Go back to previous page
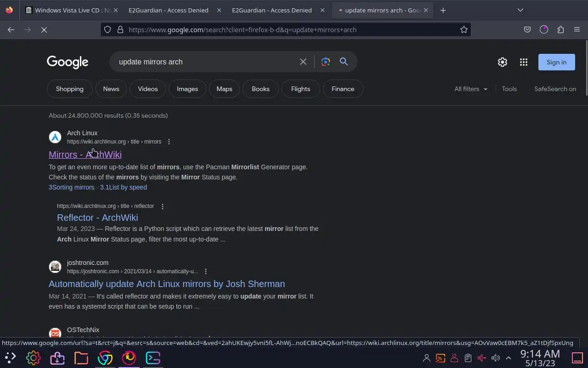The width and height of the screenshot is (588, 368). click(11, 29)
